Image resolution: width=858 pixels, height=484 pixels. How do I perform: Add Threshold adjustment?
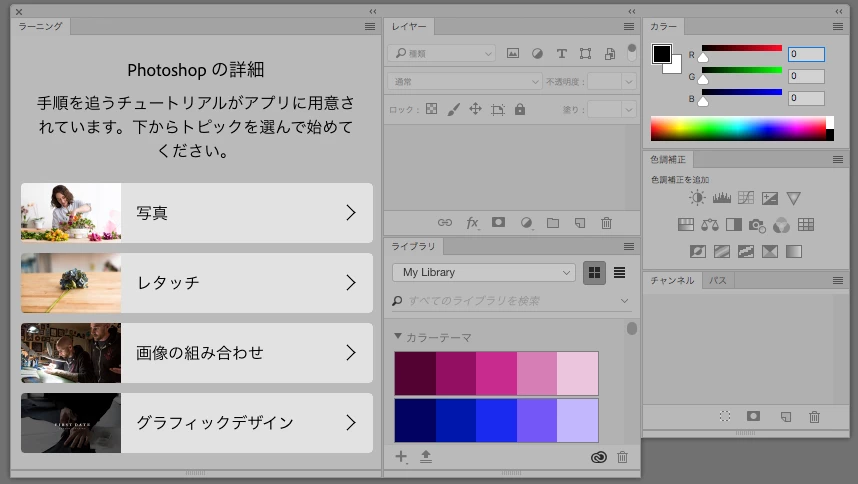[746, 251]
